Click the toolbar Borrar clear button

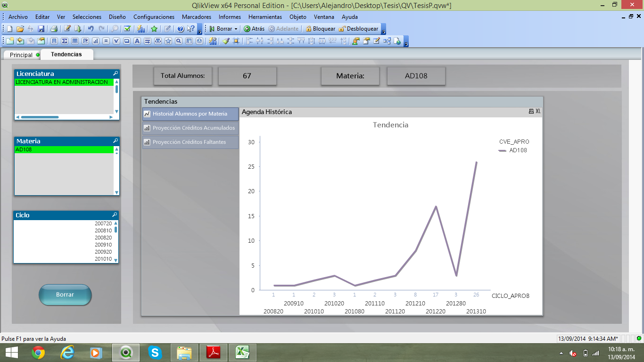[221, 29]
